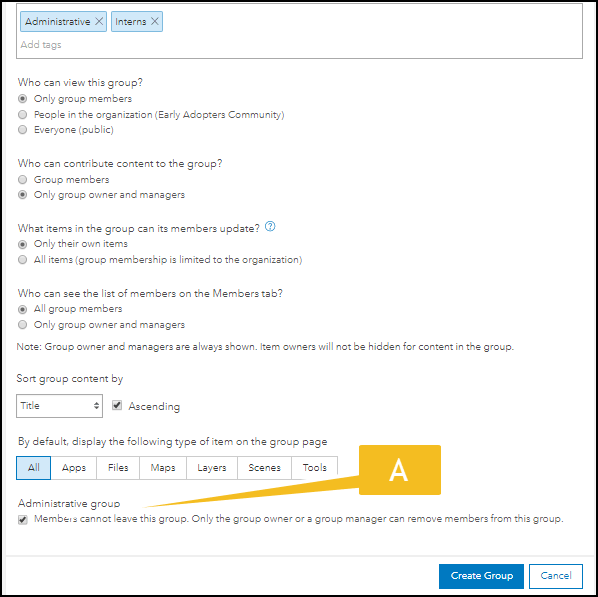This screenshot has width=598, height=597.
Task: Choose Group members as contributors
Action: 23,179
